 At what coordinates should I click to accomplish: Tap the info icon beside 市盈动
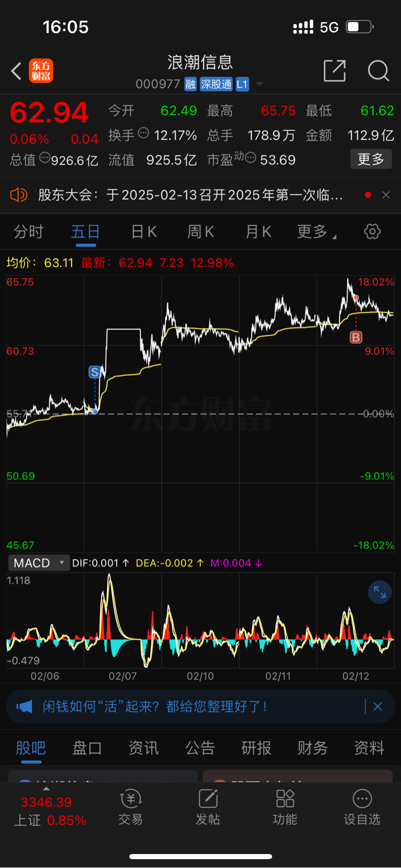[x=251, y=158]
